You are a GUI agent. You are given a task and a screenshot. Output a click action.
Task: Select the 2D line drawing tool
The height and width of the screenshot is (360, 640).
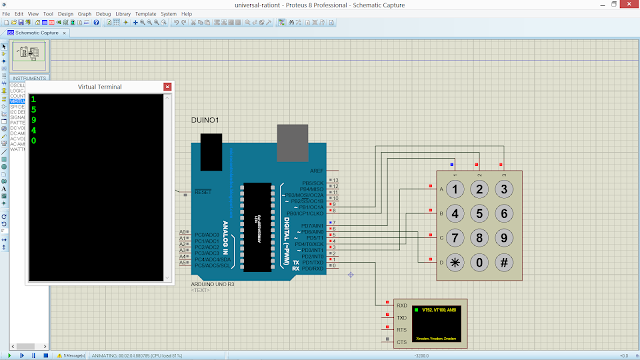[x=4, y=152]
